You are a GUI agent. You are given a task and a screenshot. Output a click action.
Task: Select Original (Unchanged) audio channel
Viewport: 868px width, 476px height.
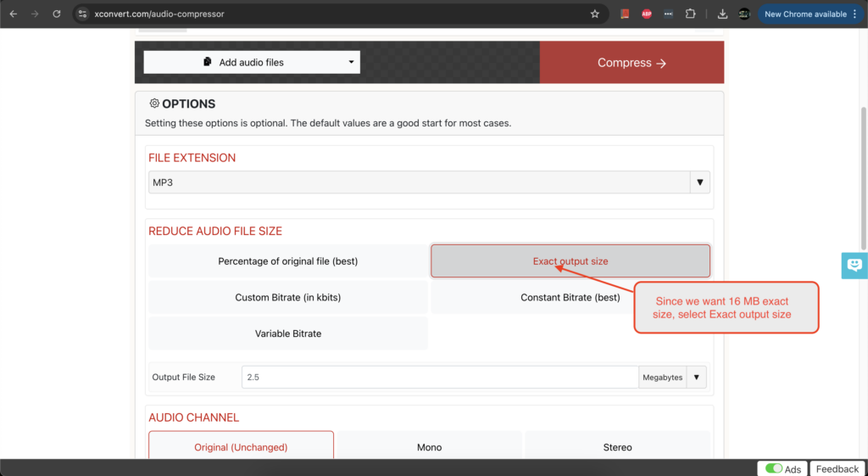[241, 446]
